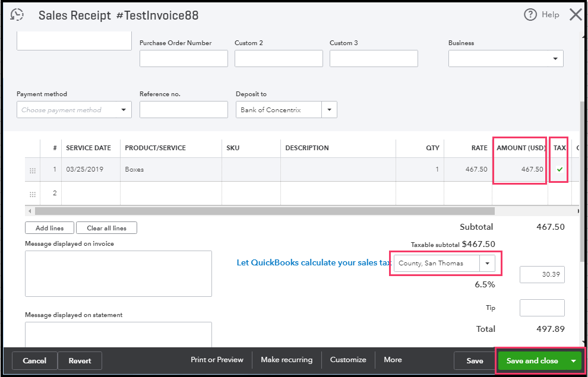Viewport: 588px width, 377px height.
Task: Click the drag handle for line 2
Action: (33, 194)
